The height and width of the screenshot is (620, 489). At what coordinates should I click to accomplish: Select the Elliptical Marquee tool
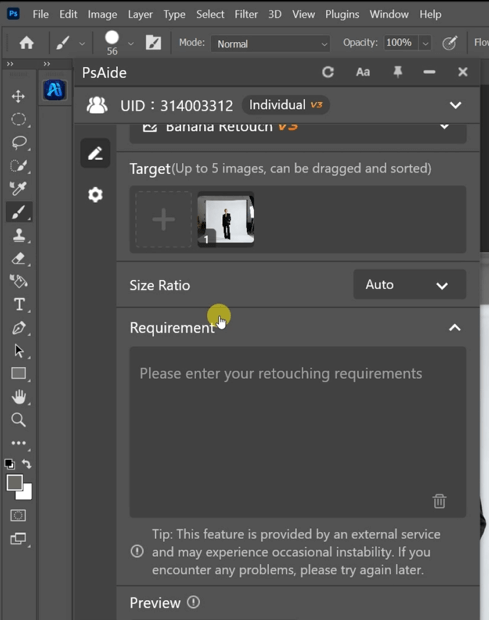tap(18, 119)
